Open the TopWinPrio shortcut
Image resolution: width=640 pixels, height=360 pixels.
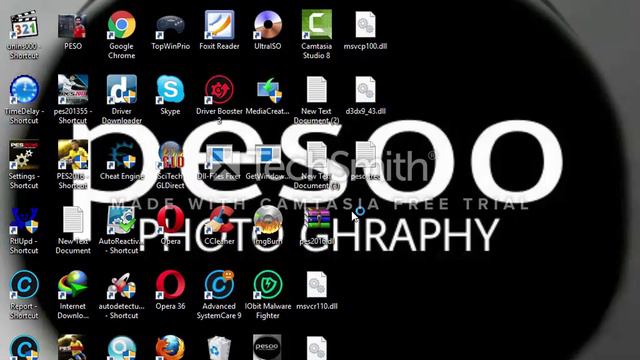click(x=170, y=25)
